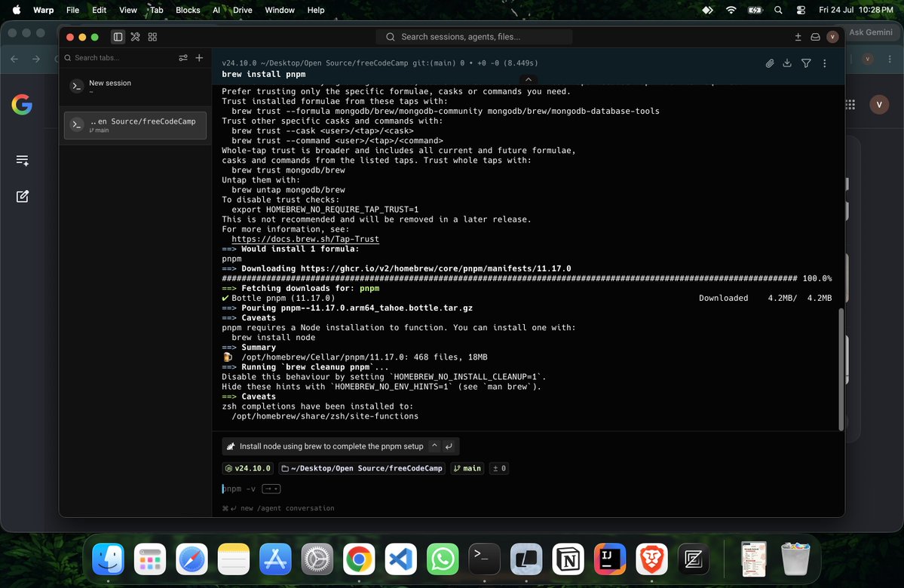The width and height of the screenshot is (904, 588).
Task: Open the Window menu
Action: click(280, 10)
